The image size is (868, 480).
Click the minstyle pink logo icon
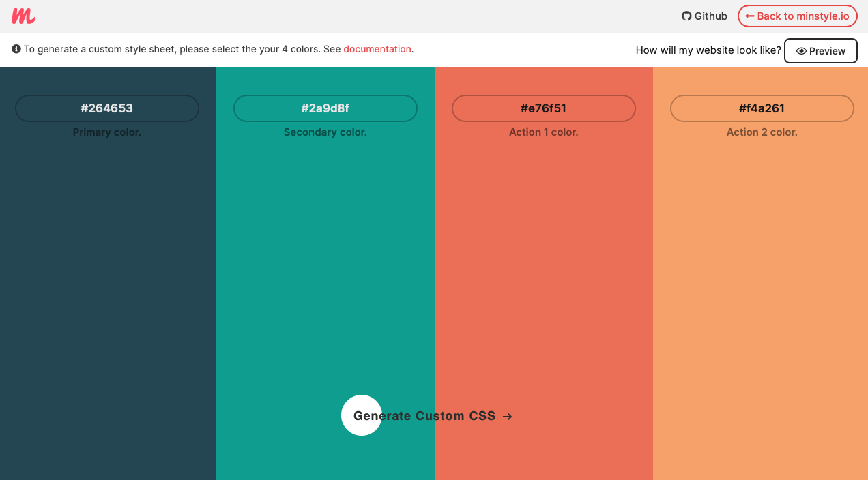23,16
